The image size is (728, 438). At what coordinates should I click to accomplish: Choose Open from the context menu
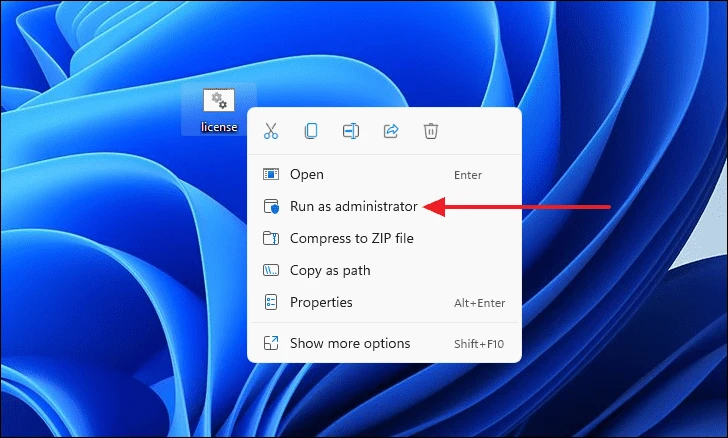pyautogui.click(x=307, y=175)
